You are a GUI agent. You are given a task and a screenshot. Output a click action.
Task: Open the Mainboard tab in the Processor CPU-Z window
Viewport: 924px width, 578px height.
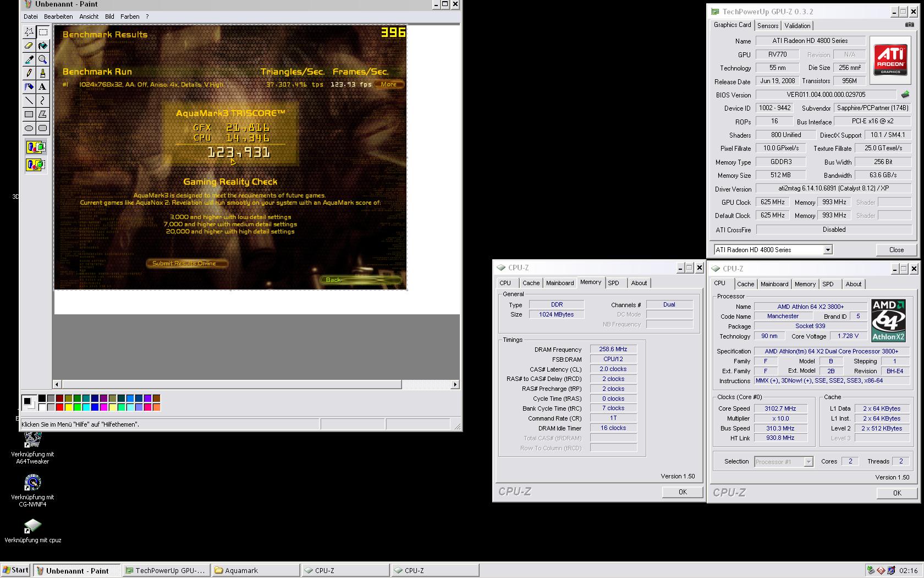click(774, 284)
